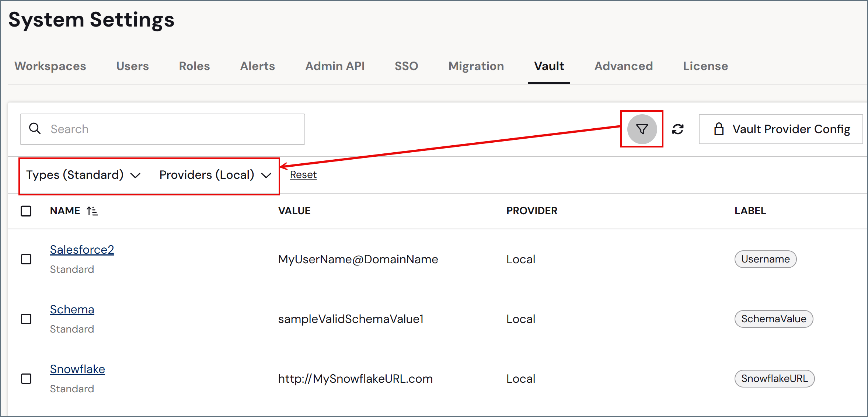868x417 pixels.
Task: Open the Users tab
Action: click(133, 66)
